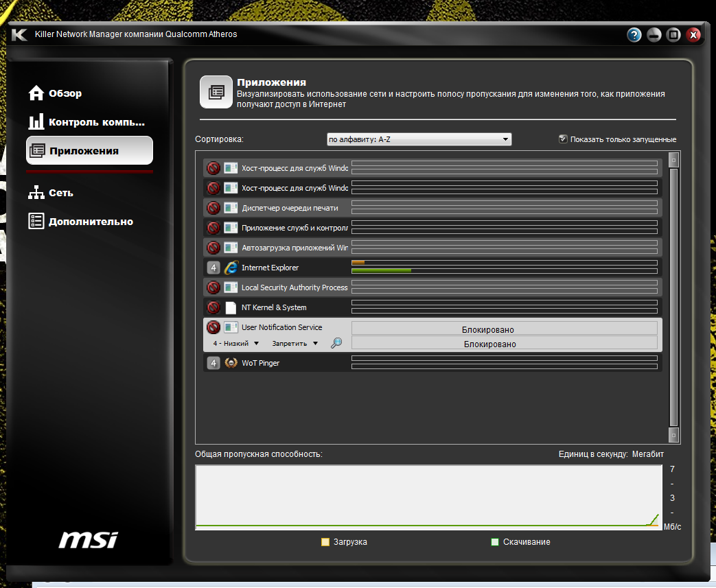Select NT Kernel & System row name

click(x=274, y=307)
